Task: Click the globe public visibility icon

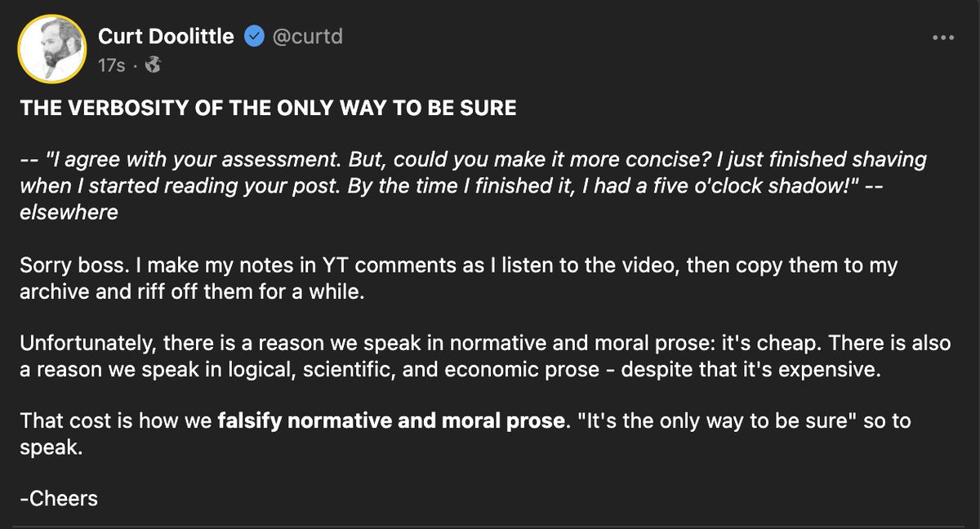Action: [151, 65]
